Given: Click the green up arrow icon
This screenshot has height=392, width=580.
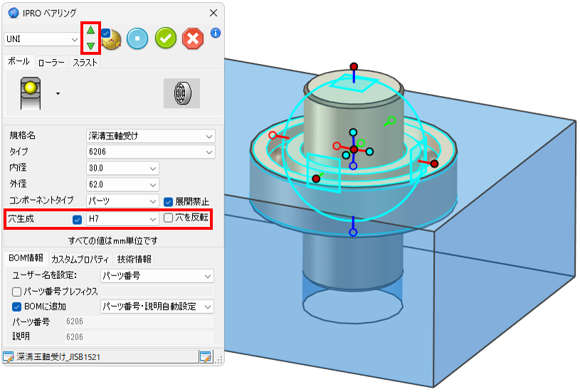Looking at the screenshot, I should [x=90, y=30].
